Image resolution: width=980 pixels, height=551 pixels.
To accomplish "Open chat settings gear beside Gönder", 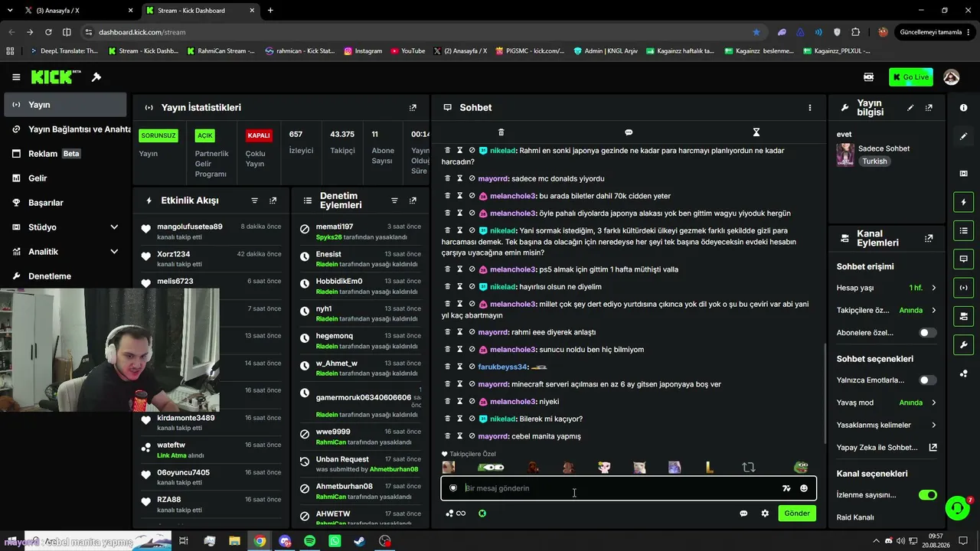I will click(765, 514).
